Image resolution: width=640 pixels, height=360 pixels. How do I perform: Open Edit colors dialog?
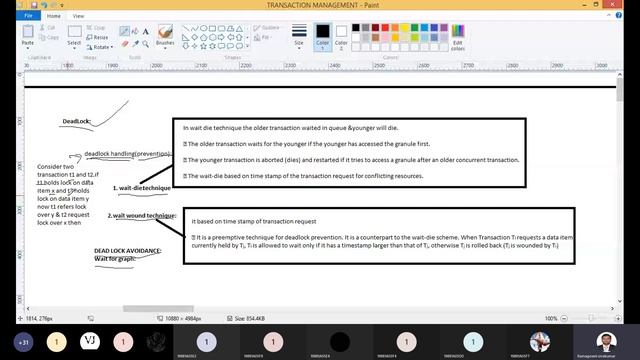pyautogui.click(x=458, y=37)
